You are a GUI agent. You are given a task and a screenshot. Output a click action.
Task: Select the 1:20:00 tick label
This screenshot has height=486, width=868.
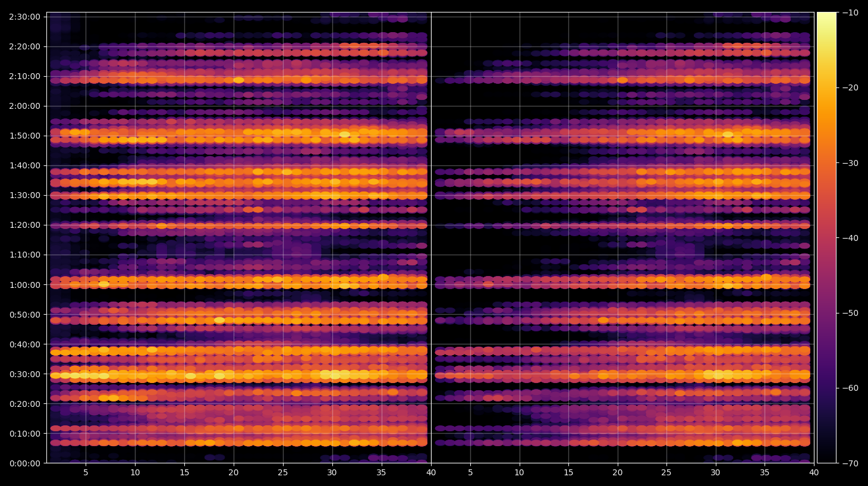tap(24, 225)
